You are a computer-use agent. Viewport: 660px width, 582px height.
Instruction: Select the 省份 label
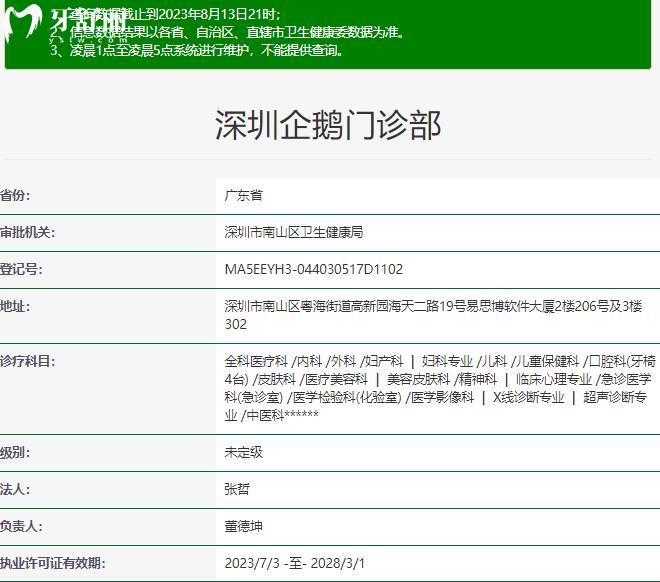[x=15, y=196]
